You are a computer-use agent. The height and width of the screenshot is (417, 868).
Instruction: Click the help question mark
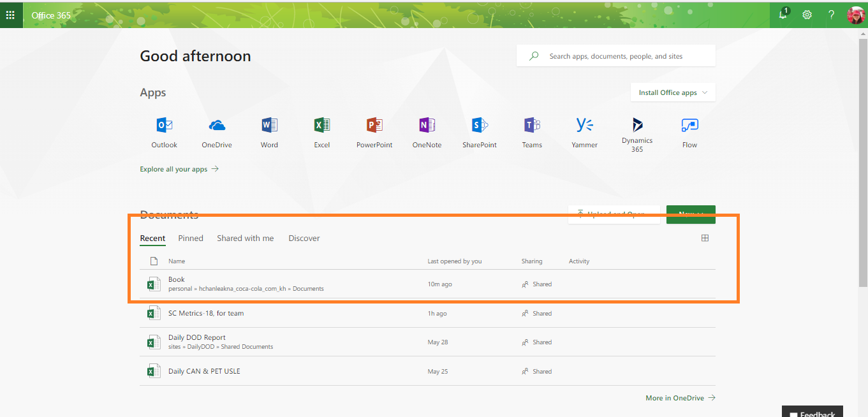pos(831,15)
